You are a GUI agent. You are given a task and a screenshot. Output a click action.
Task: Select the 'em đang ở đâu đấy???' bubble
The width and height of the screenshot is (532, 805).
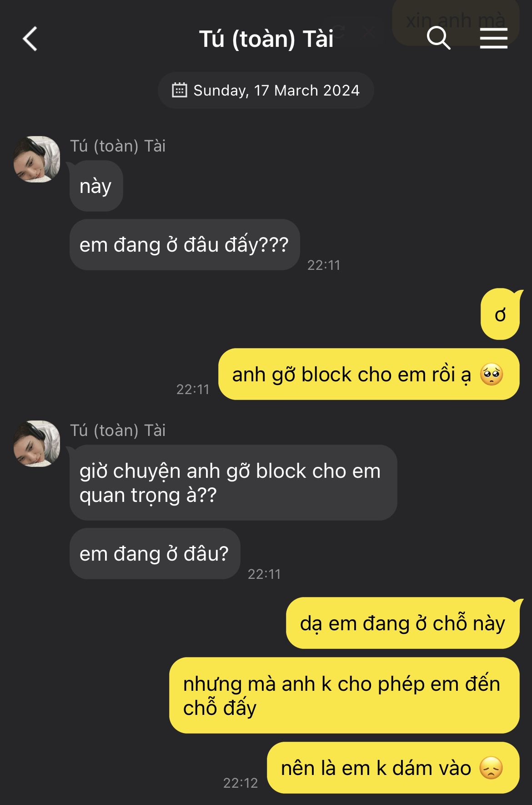click(185, 245)
